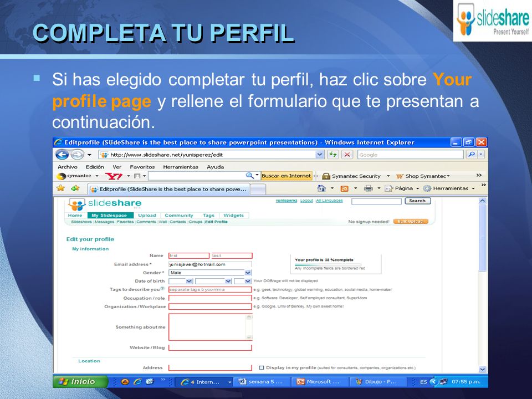Expand the Symantec toolbar dropdown arrow

97,176
